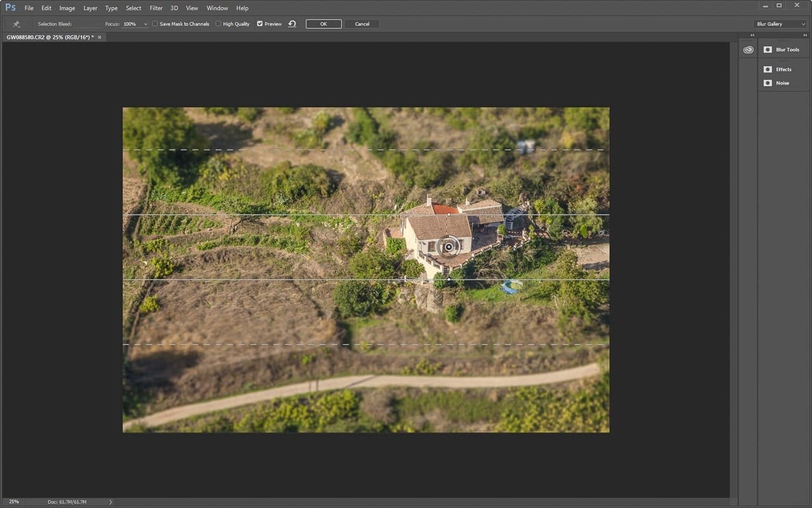
Task: Click the reset (undo arrow) icon beside Preview
Action: tap(292, 24)
